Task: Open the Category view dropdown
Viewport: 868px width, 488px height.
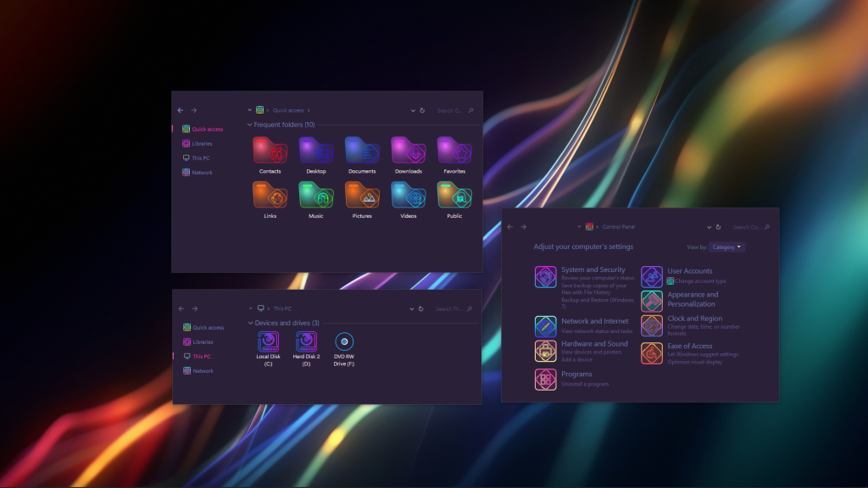Action: [726, 247]
